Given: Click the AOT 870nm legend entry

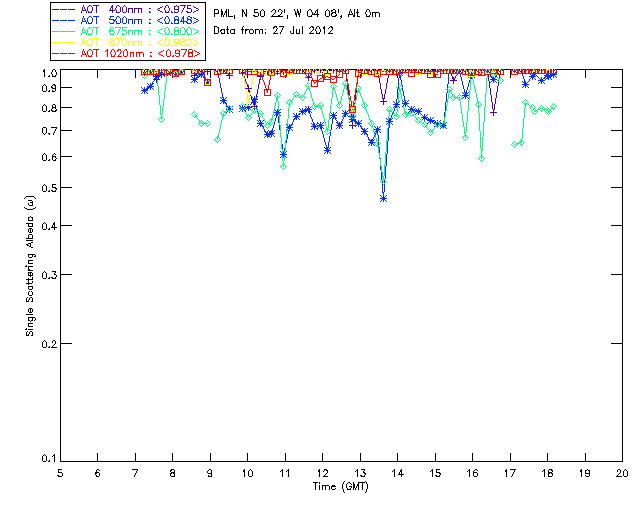Looking at the screenshot, I should point(127,42).
